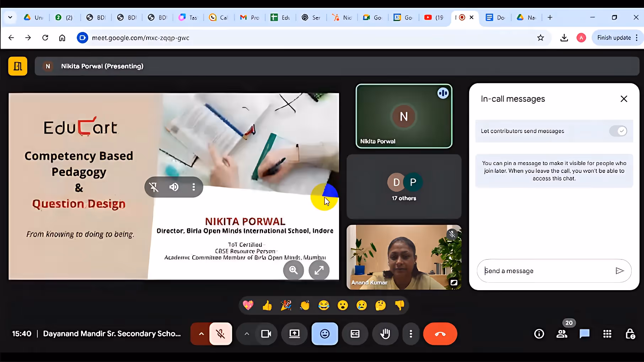644x362 pixels.
Task: Toggle Let contributors send messages switch
Action: pos(618,131)
